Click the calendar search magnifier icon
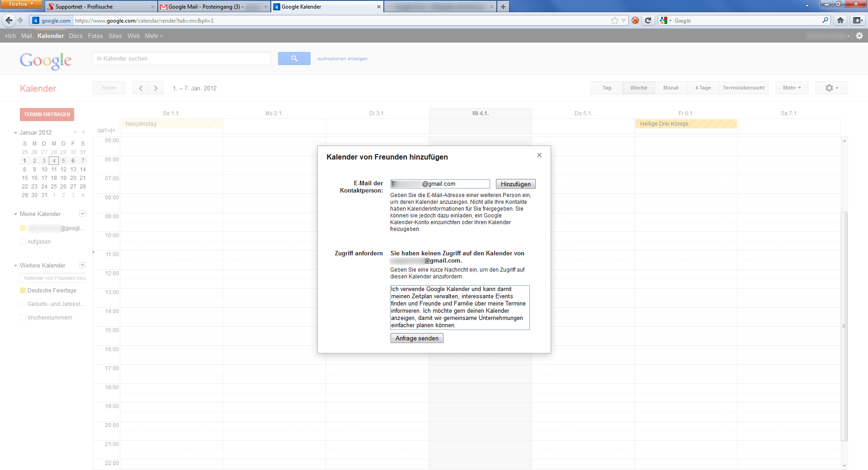 pyautogui.click(x=294, y=58)
